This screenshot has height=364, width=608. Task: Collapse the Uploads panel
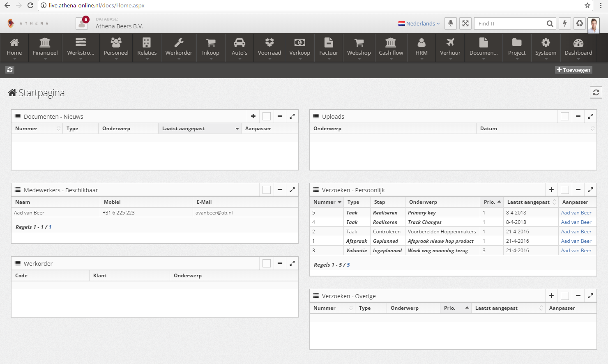pyautogui.click(x=578, y=116)
